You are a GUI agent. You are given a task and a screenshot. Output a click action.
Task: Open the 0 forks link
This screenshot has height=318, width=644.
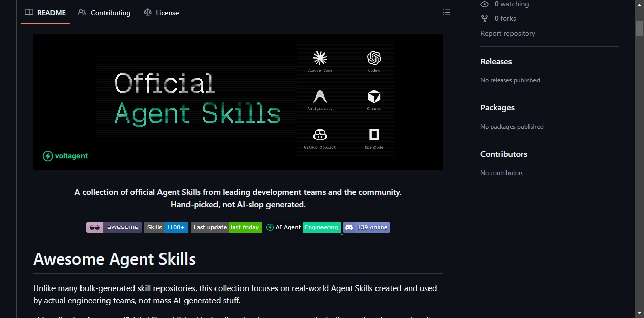505,18
